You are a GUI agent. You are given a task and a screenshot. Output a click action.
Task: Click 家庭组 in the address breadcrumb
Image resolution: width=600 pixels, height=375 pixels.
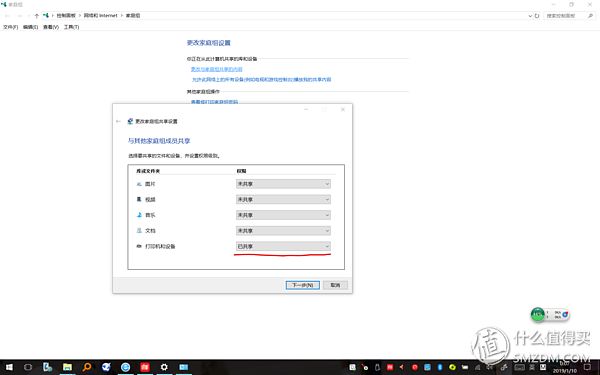coord(133,15)
